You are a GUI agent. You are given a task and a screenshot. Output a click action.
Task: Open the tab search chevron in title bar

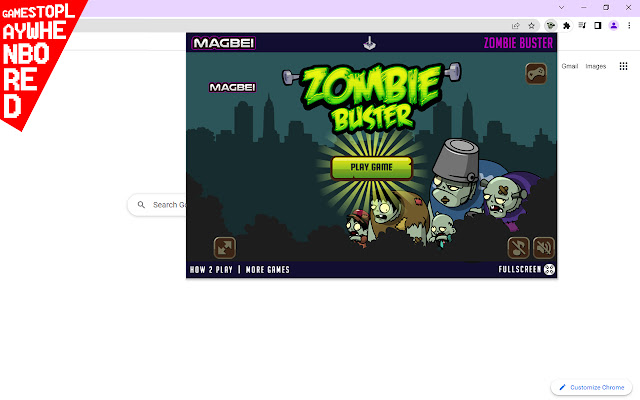[562, 7]
